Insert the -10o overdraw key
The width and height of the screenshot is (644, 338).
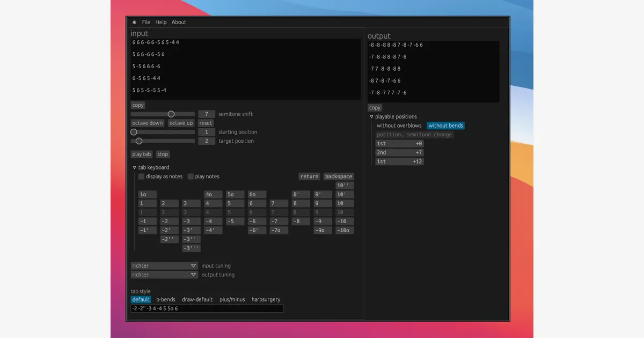(345, 231)
